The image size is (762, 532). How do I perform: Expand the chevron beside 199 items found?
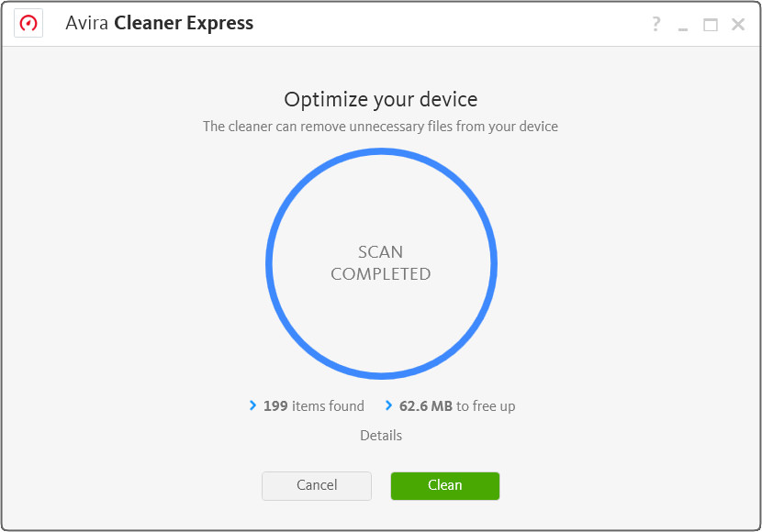[x=252, y=405]
